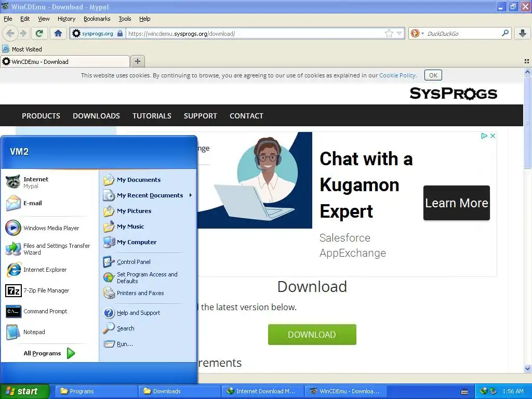This screenshot has height=399, width=532.
Task: Open Command Prompt from start menu
Action: pos(49,311)
